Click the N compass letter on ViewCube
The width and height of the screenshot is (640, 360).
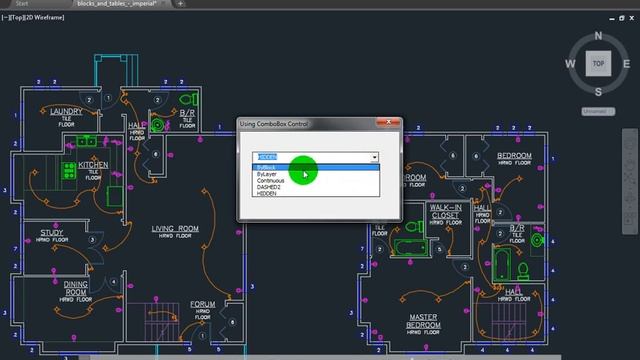(x=598, y=36)
